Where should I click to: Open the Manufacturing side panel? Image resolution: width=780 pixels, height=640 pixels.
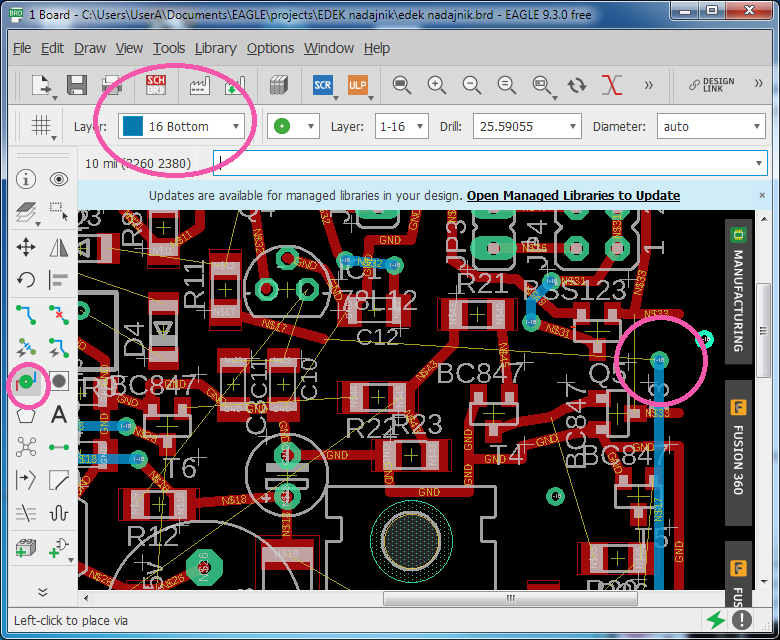(x=738, y=291)
